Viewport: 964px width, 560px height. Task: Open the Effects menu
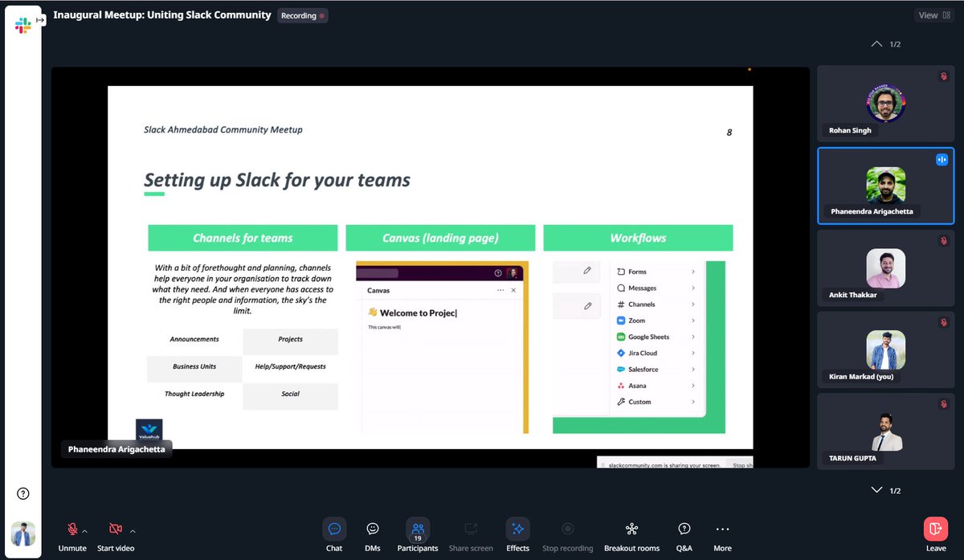(x=518, y=535)
